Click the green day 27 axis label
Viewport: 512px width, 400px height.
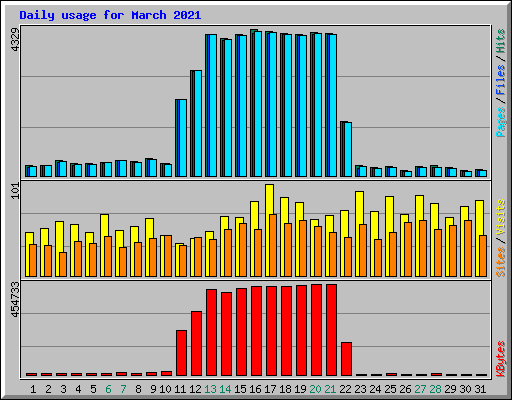tap(420, 389)
